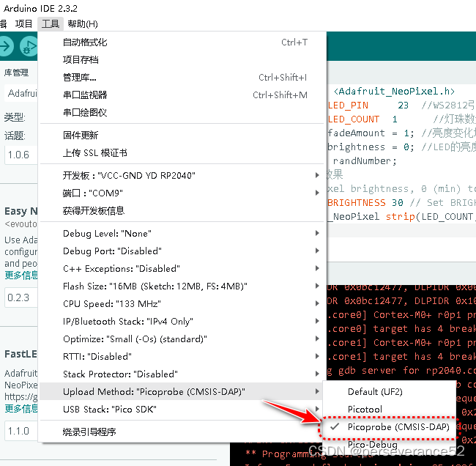This screenshot has height=466, width=476.
Task: Click the randNumber; code line
Action: [365, 161]
